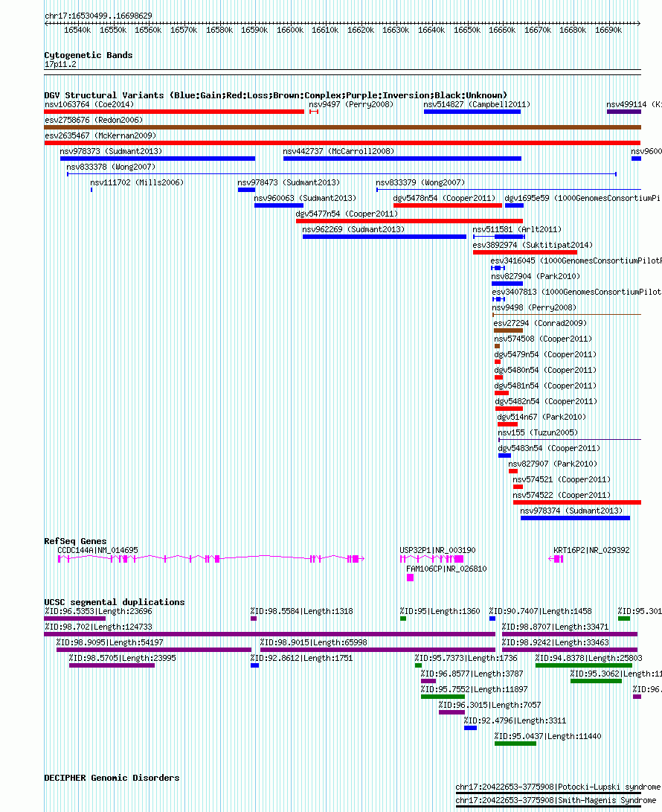Open nsv514827 (Campbell2011) variant
This screenshot has width=662, height=812.
(x=477, y=105)
